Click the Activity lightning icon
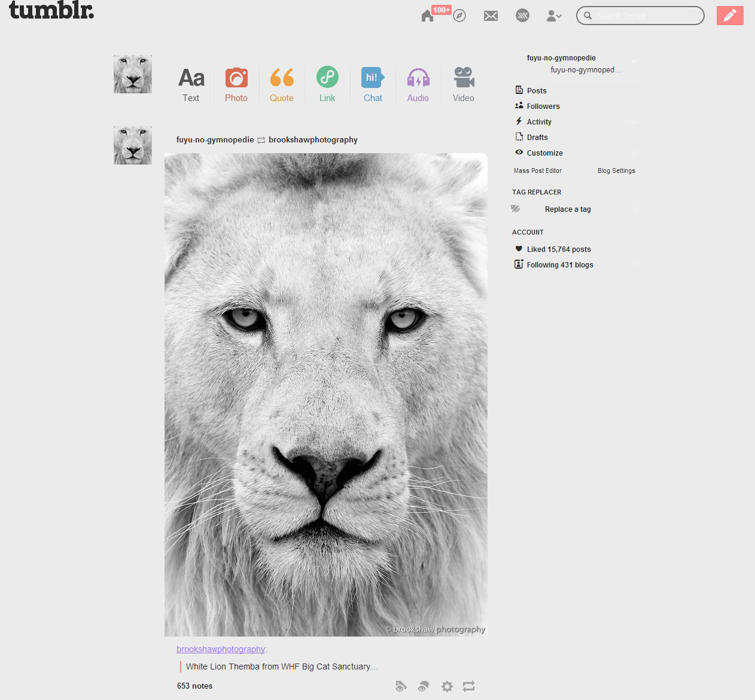The height and width of the screenshot is (700, 755). pyautogui.click(x=519, y=121)
